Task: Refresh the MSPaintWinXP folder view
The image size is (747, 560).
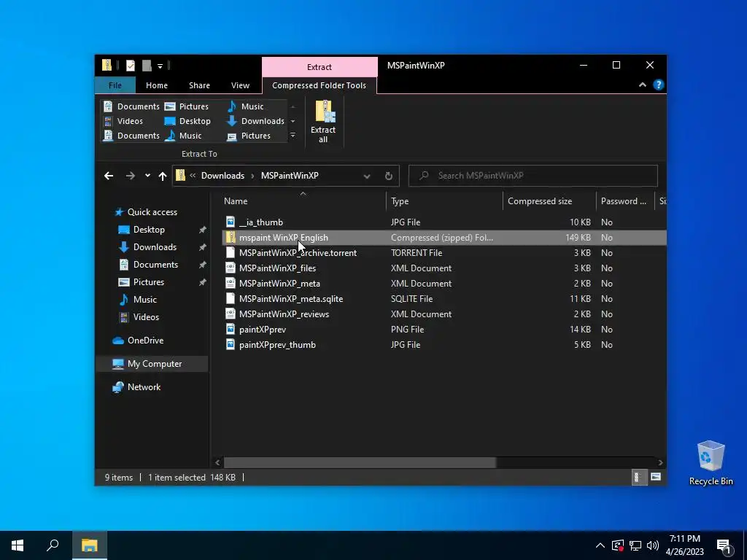Action: (389, 176)
